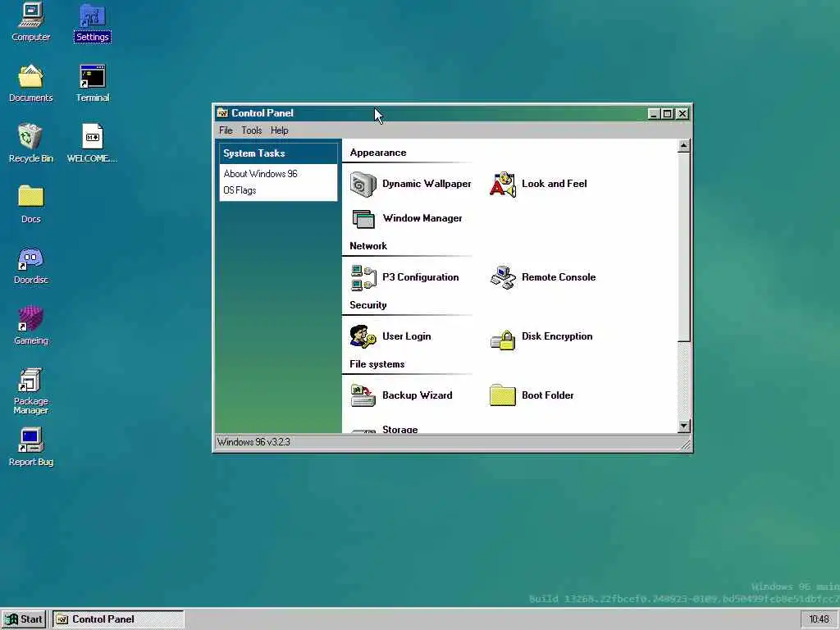Viewport: 840px width, 630px height.
Task: Click the scrollbar up arrow
Action: click(683, 146)
